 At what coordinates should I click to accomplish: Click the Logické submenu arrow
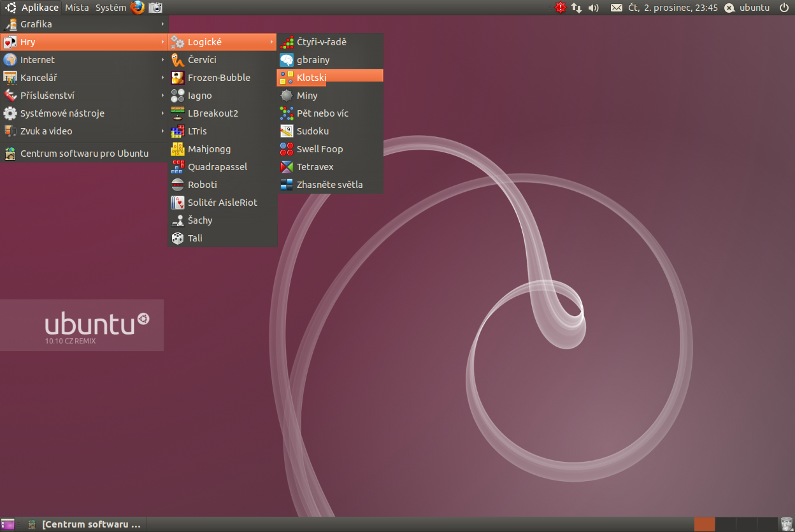pos(272,42)
